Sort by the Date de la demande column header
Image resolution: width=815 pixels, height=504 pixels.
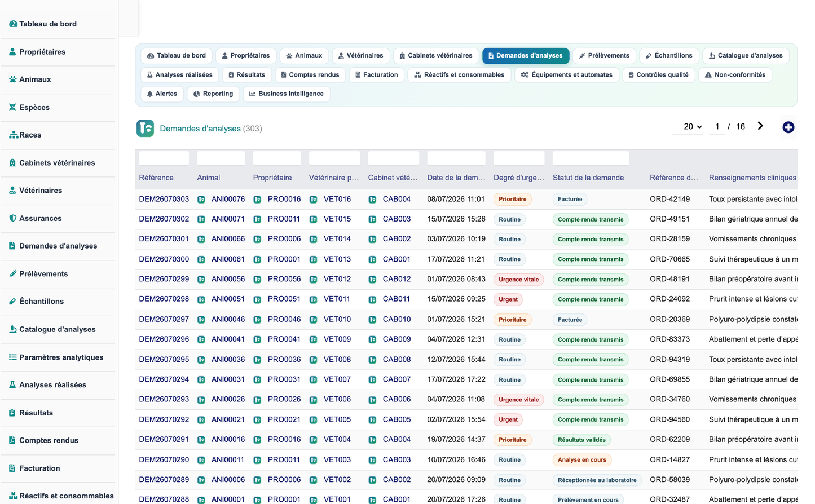coord(456,178)
